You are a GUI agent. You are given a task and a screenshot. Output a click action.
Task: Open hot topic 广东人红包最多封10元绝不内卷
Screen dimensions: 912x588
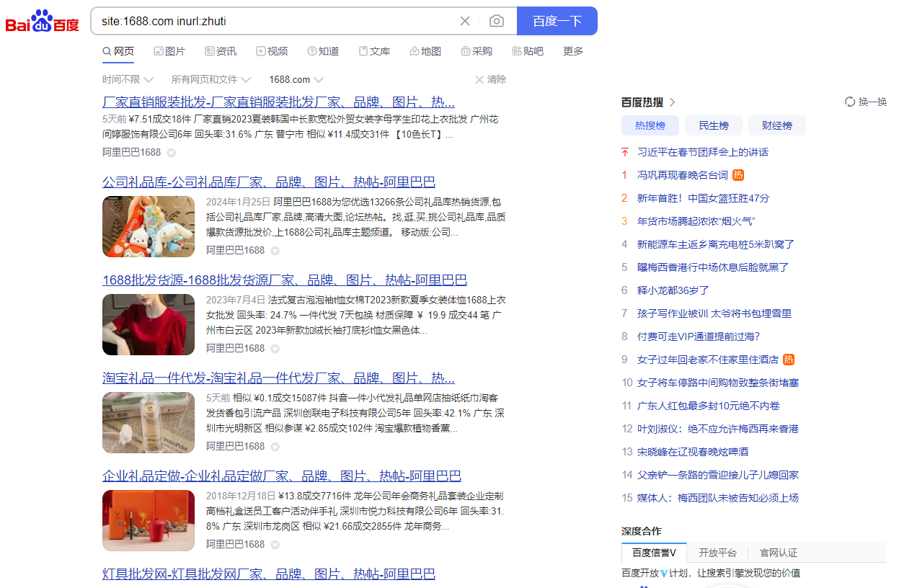[709, 406]
